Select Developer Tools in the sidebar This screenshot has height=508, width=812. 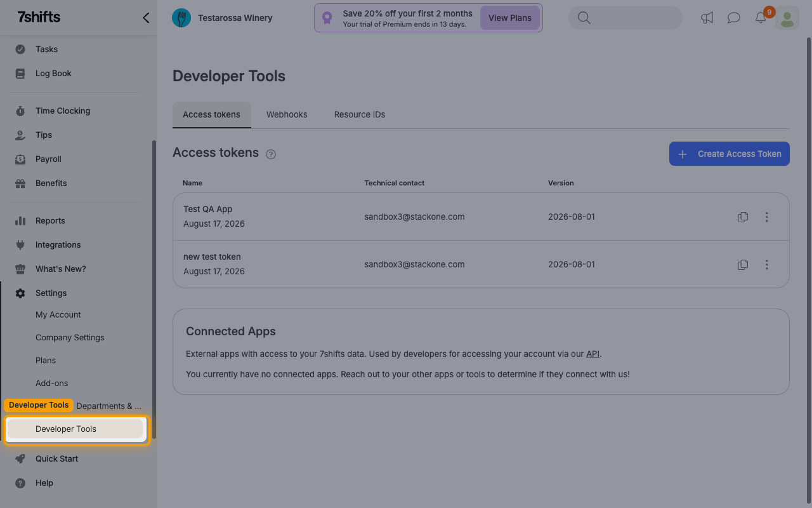click(x=75, y=429)
